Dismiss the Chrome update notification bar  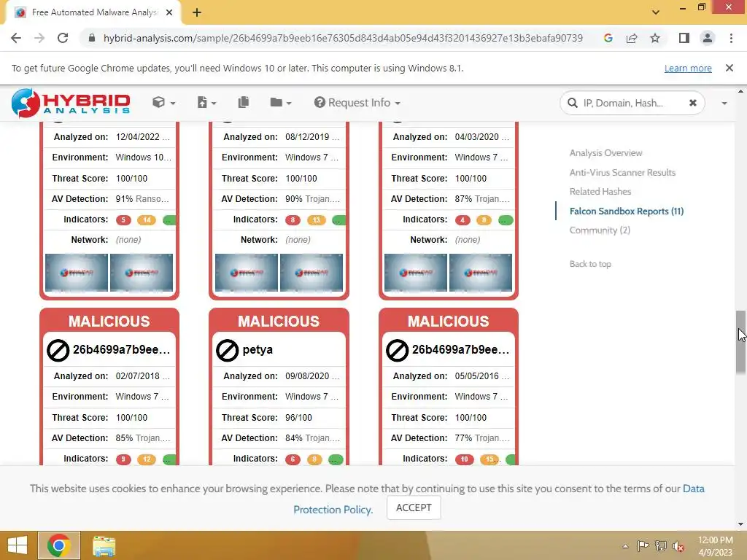point(729,68)
